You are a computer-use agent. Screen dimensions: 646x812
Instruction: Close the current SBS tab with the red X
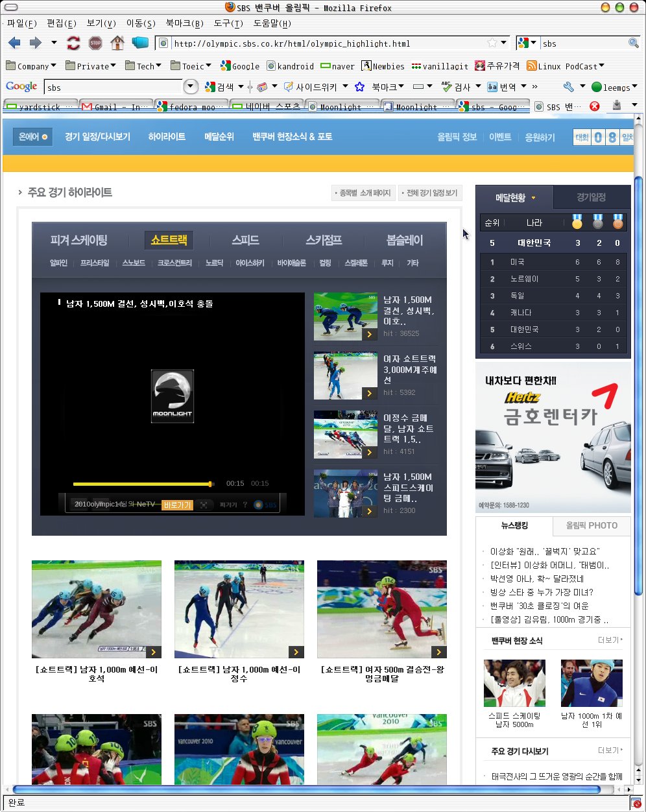pyautogui.click(x=594, y=106)
